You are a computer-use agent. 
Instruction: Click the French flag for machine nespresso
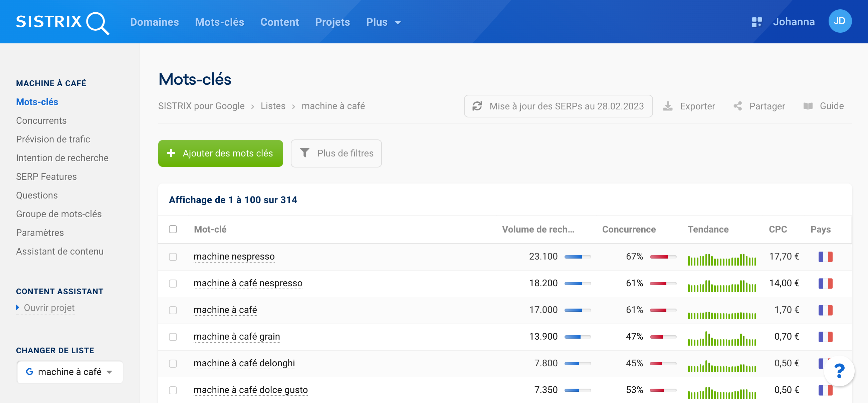pyautogui.click(x=825, y=257)
